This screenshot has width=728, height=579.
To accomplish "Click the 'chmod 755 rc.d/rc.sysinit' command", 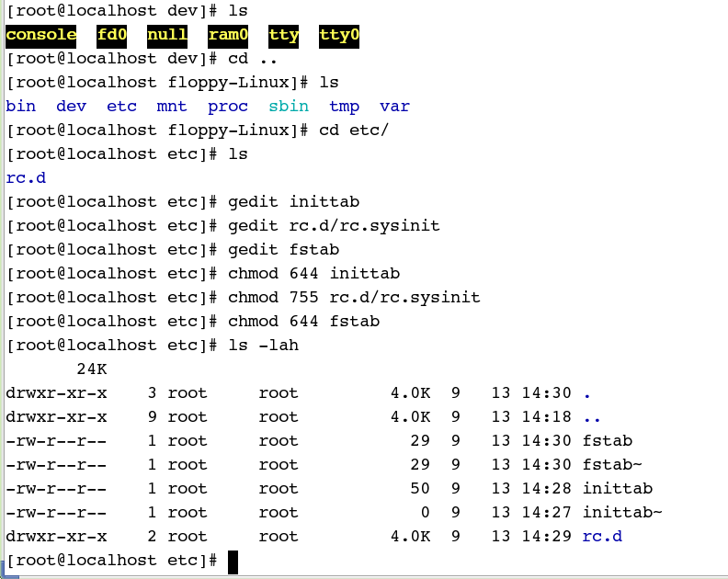I will pyautogui.click(x=354, y=298).
